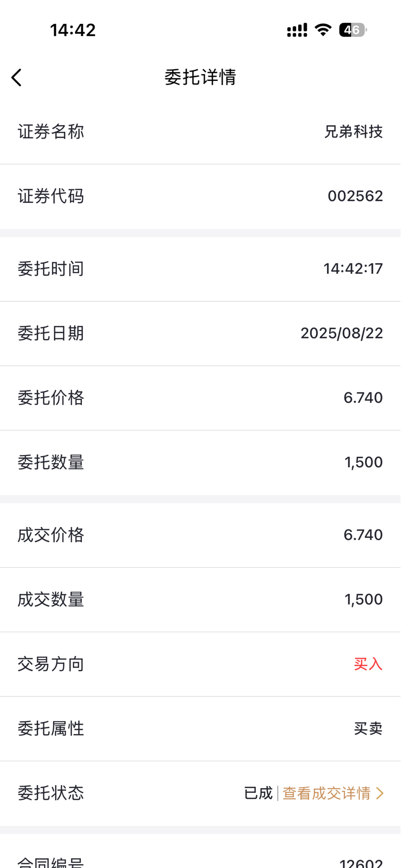401x868 pixels.
Task: Tap the 委托价格 6.740 value
Action: [x=363, y=398]
